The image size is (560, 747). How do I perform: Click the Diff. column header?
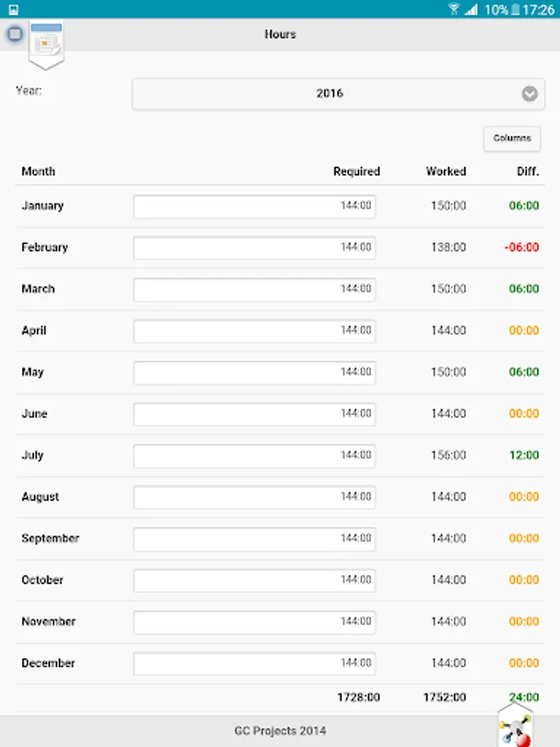point(526,172)
